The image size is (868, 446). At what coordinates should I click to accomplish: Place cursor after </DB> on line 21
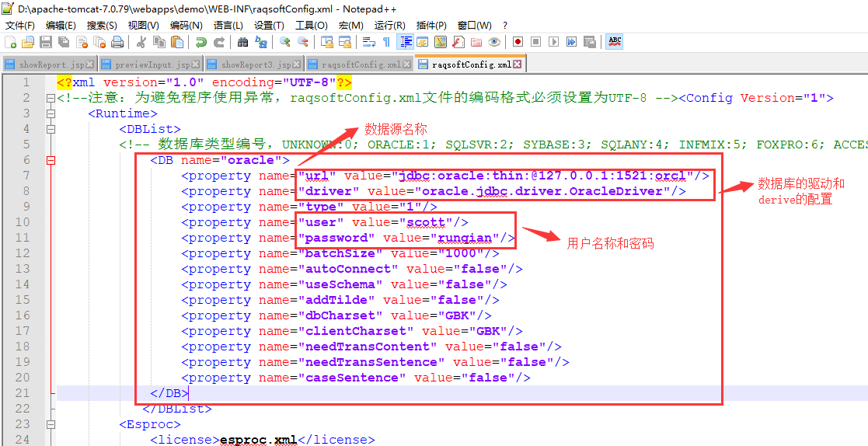pyautogui.click(x=190, y=393)
